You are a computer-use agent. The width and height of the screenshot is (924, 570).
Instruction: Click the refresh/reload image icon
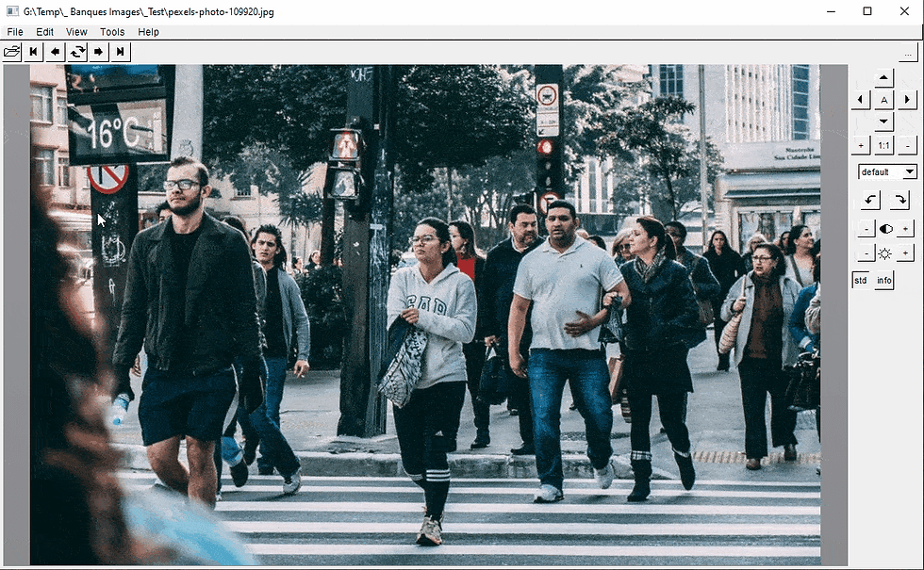click(x=77, y=52)
